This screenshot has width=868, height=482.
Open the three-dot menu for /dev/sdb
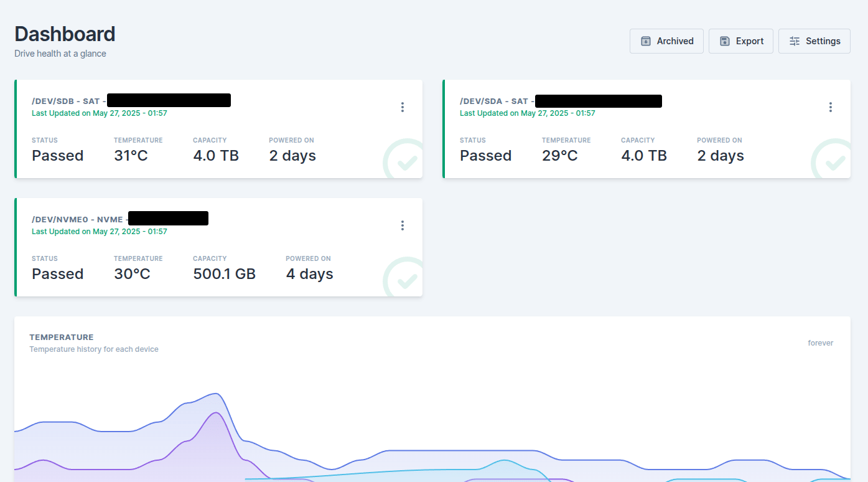coord(403,107)
